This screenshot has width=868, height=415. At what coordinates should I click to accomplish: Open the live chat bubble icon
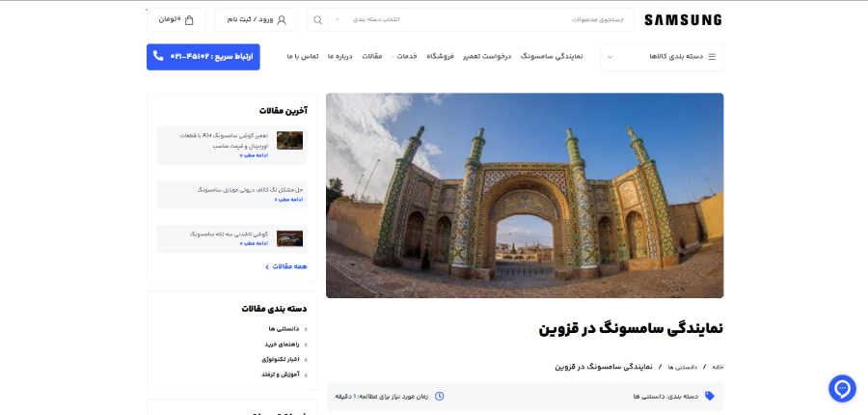pos(842,388)
